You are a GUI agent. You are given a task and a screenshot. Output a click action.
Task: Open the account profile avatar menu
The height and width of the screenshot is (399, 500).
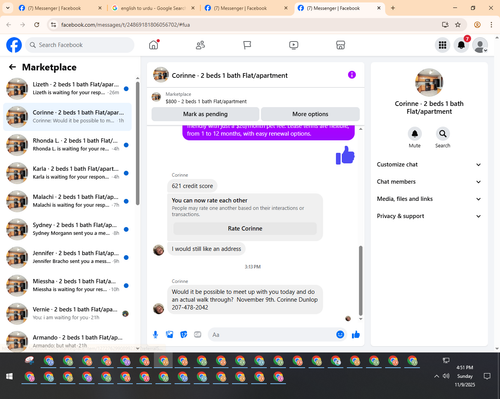point(480,45)
